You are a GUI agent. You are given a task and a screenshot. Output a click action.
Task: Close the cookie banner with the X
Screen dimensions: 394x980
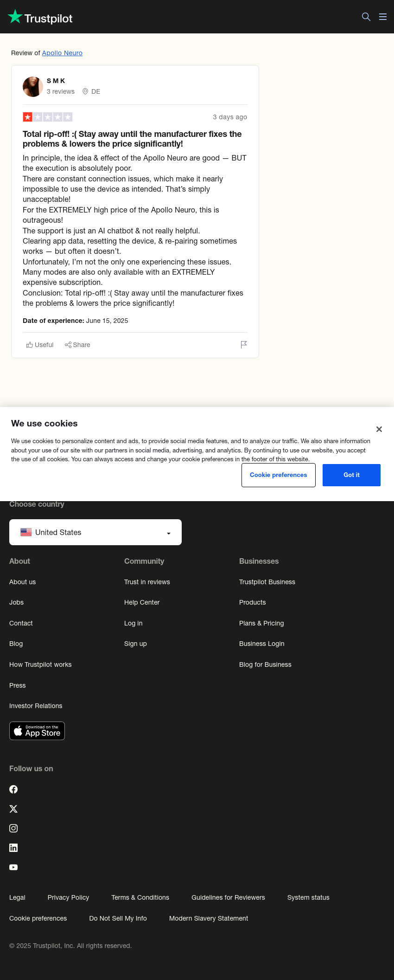379,429
